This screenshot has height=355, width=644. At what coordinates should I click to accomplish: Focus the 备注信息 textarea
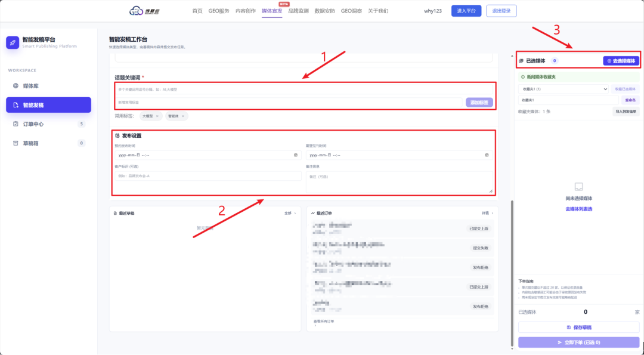(x=399, y=182)
